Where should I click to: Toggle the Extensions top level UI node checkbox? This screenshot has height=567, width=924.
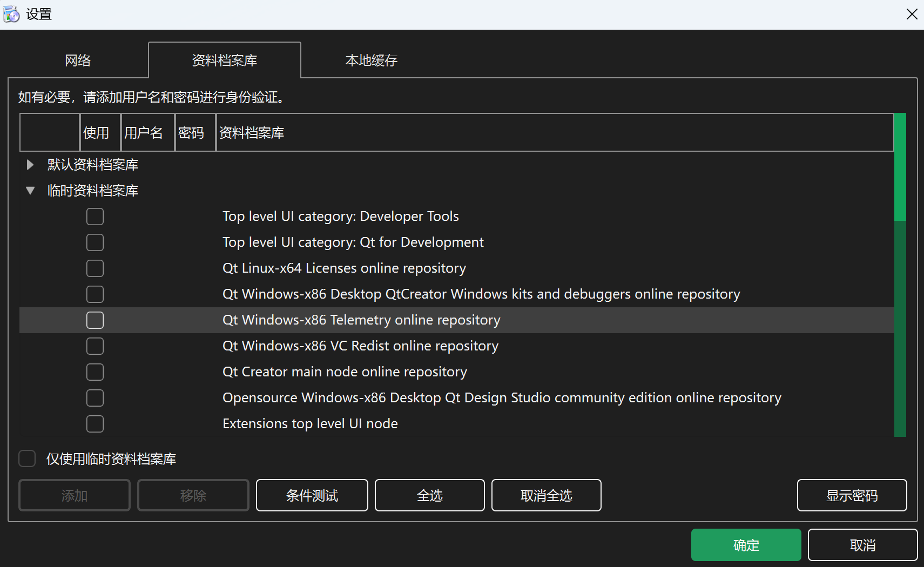pos(95,424)
